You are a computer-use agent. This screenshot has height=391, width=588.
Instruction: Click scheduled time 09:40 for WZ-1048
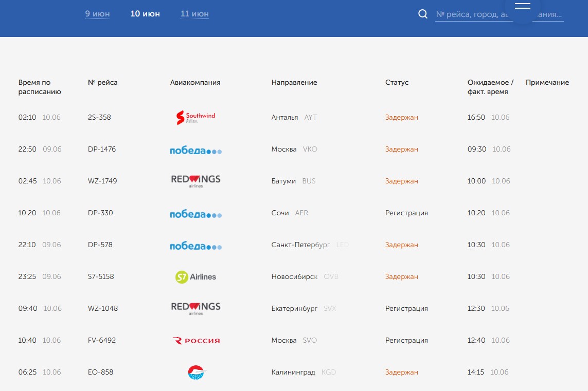tap(28, 308)
